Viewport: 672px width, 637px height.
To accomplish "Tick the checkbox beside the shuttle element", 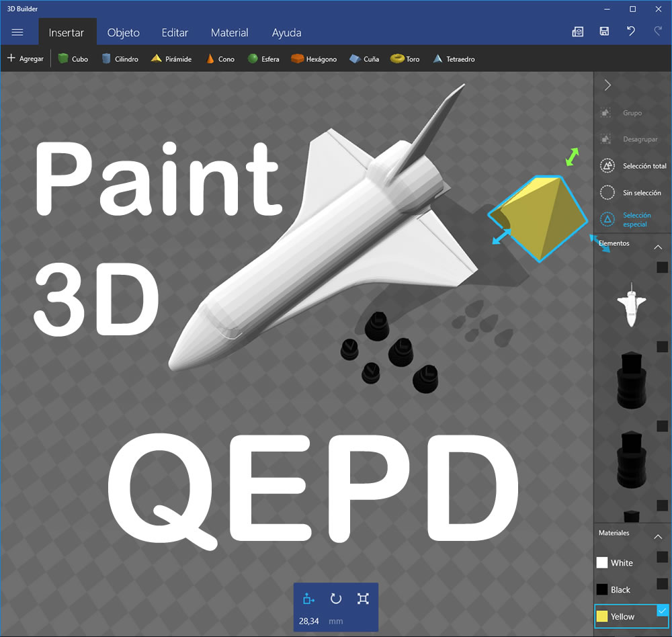I will (662, 267).
